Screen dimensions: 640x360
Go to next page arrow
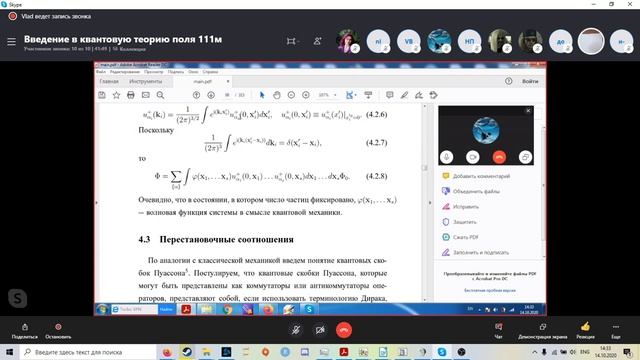tap(211, 95)
